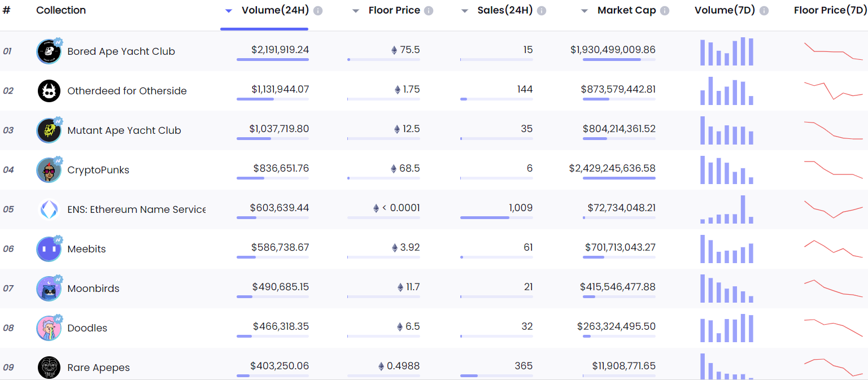The width and height of the screenshot is (868, 380).
Task: Sort by Sales(24H) using its arrow
Action: 465,11
